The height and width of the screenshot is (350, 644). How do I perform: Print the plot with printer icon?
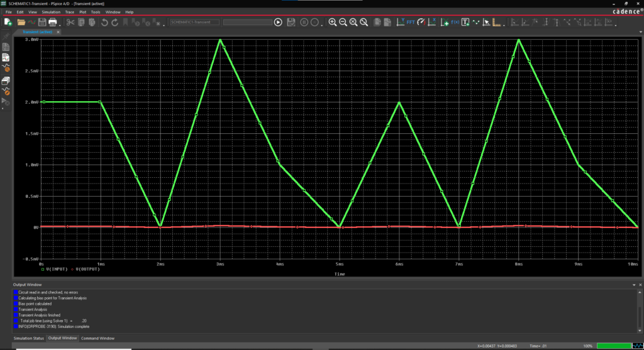(x=53, y=22)
